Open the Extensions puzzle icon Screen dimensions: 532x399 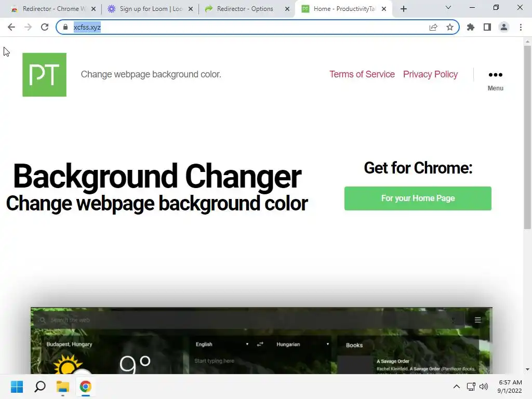[471, 27]
